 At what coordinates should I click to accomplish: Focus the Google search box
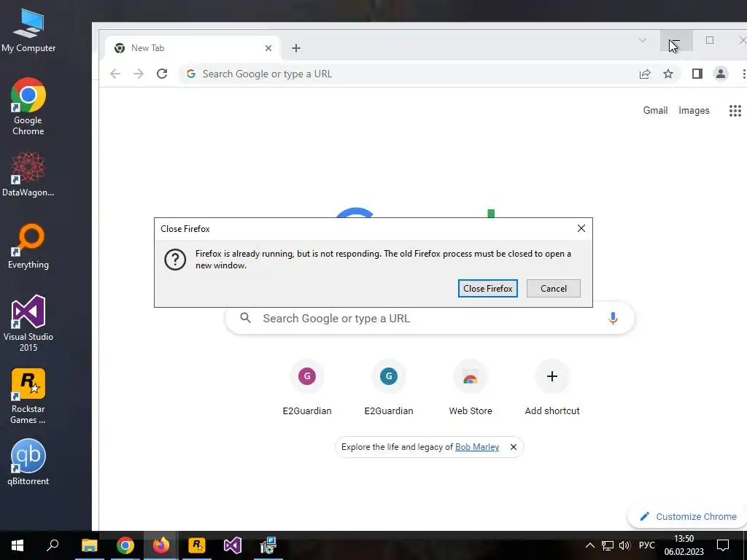pos(429,318)
